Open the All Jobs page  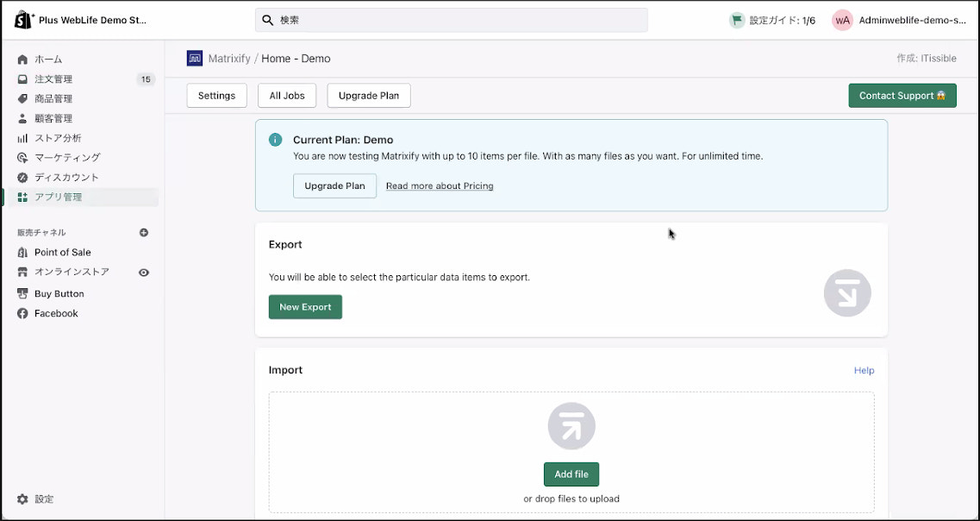coord(287,96)
